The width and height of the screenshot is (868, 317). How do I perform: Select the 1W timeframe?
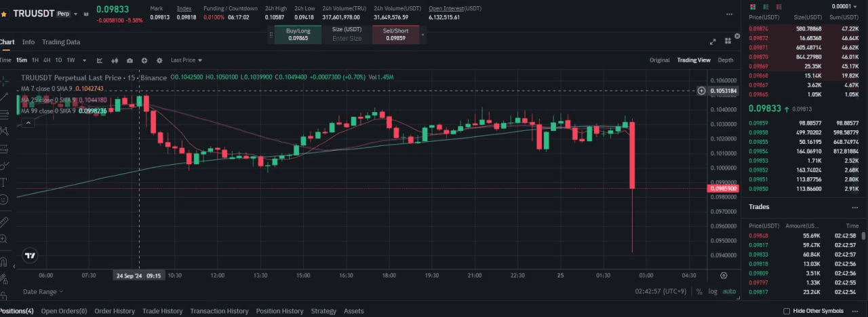coord(71,60)
